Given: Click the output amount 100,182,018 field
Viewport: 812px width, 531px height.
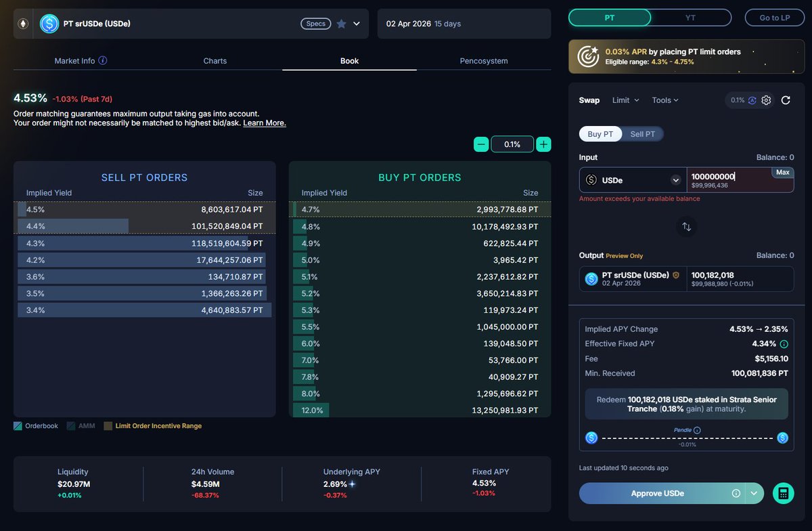Looking at the screenshot, I should point(740,279).
